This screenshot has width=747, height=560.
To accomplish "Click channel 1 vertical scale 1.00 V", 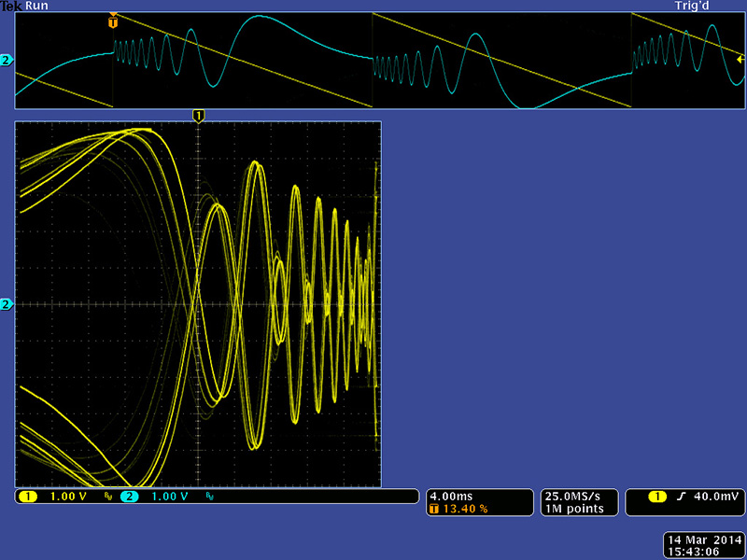I will coord(69,497).
